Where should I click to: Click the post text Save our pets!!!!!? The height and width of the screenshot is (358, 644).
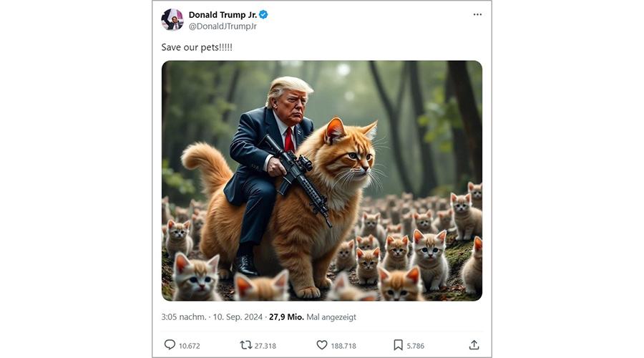(x=197, y=47)
